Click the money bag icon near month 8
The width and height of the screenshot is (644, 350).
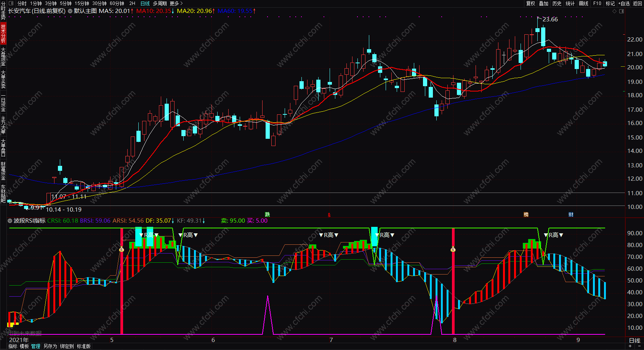click(x=453, y=249)
